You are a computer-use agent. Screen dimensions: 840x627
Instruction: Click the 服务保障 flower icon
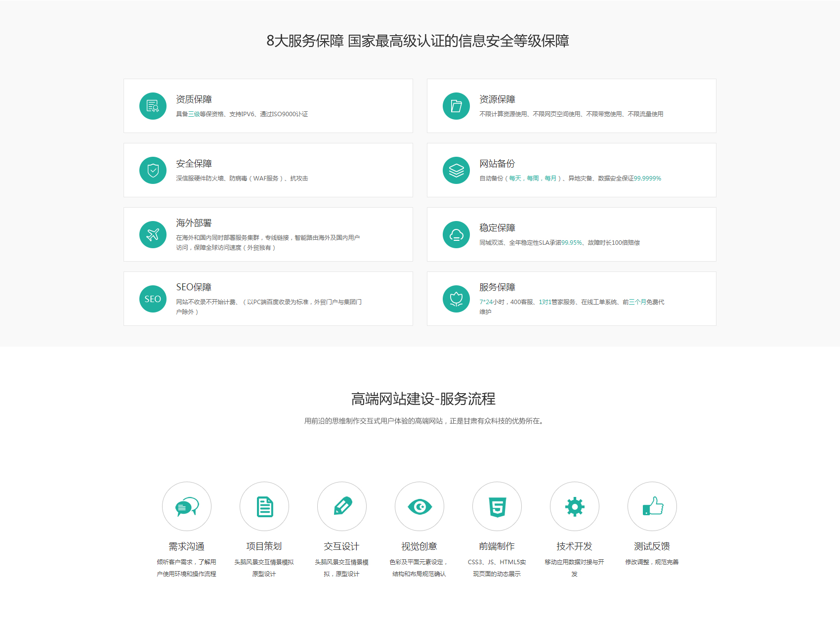(456, 299)
